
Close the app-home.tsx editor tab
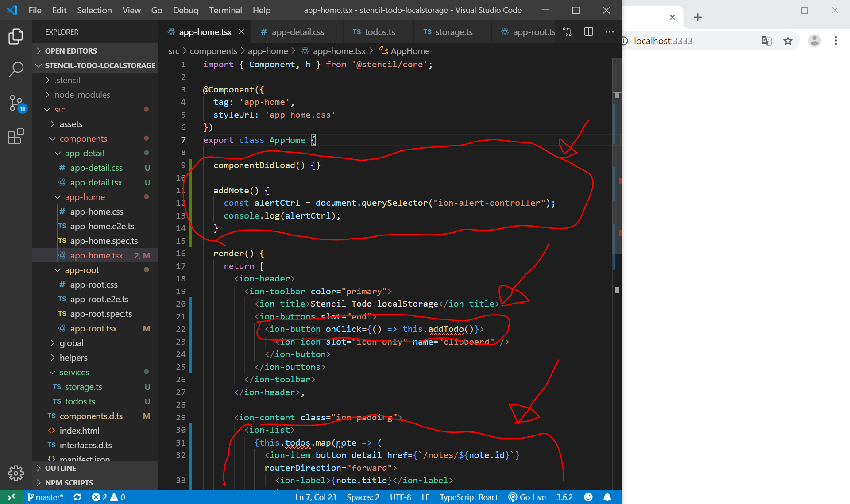pos(241,32)
